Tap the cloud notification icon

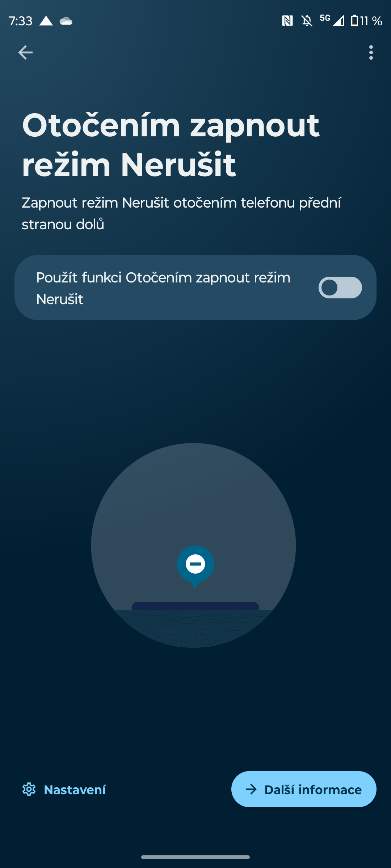point(66,21)
